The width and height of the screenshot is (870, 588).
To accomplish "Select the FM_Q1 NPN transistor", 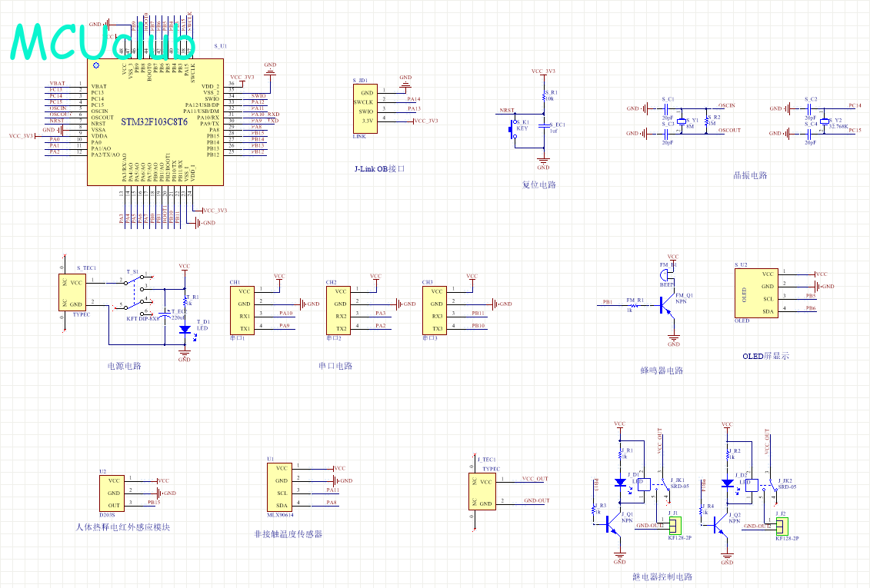I will click(666, 304).
